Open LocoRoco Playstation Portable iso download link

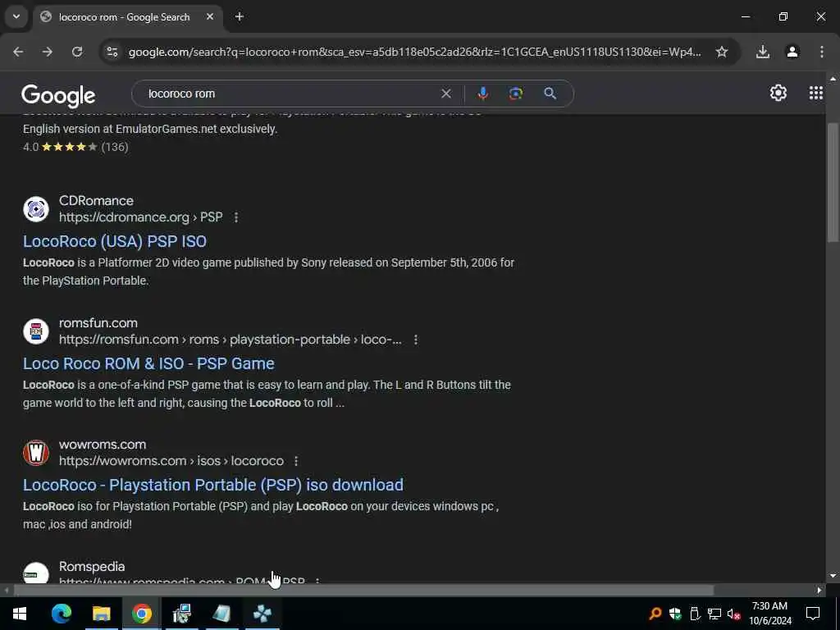[213, 485]
